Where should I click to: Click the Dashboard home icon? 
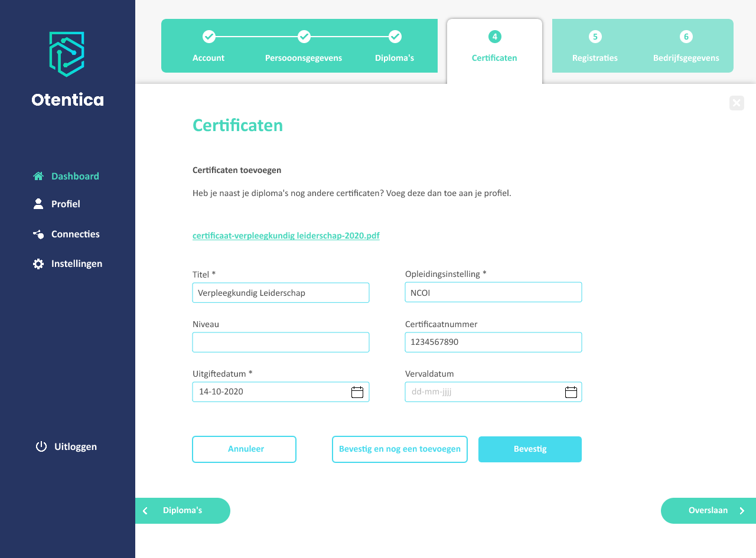tap(38, 176)
